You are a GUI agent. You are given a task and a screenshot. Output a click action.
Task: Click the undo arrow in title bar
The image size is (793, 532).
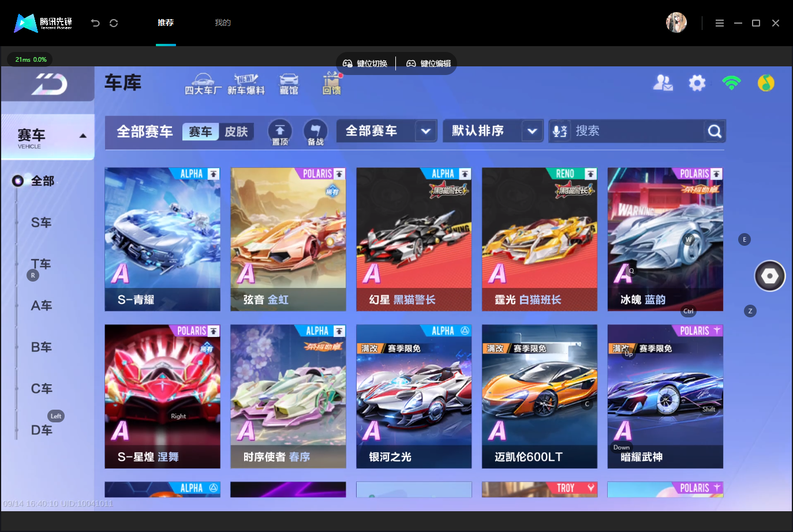[x=95, y=23]
